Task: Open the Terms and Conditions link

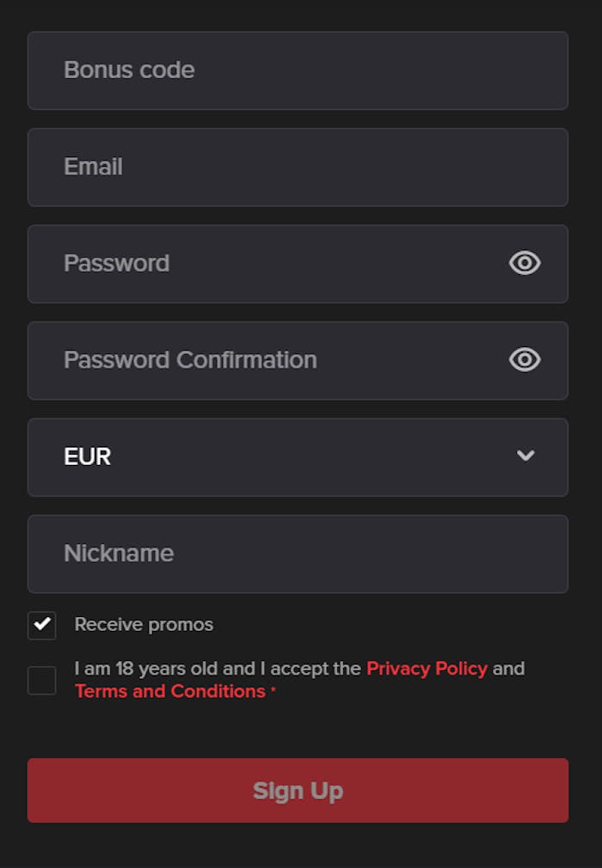Action: click(x=170, y=692)
